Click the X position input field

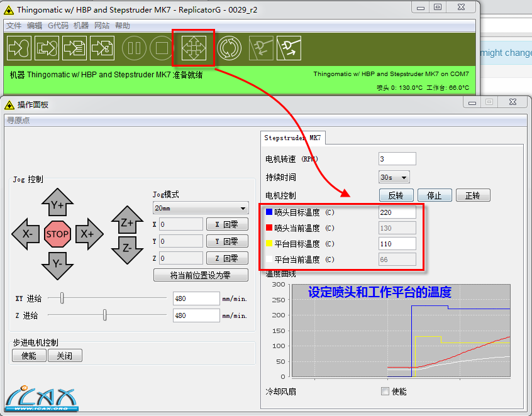click(x=181, y=224)
